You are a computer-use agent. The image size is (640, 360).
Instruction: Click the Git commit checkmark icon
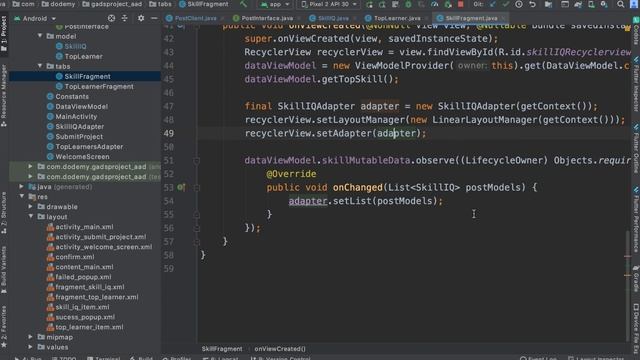pos(506,4)
